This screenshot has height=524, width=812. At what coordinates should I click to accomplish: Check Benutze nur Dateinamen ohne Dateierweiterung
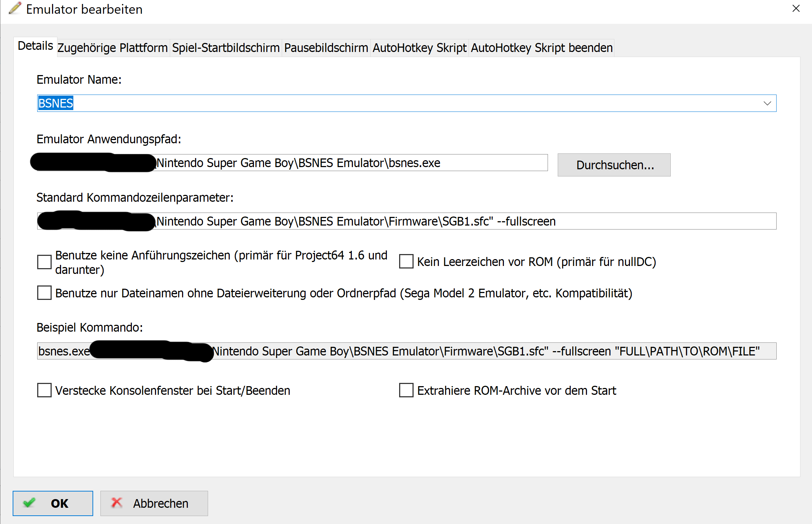44,293
